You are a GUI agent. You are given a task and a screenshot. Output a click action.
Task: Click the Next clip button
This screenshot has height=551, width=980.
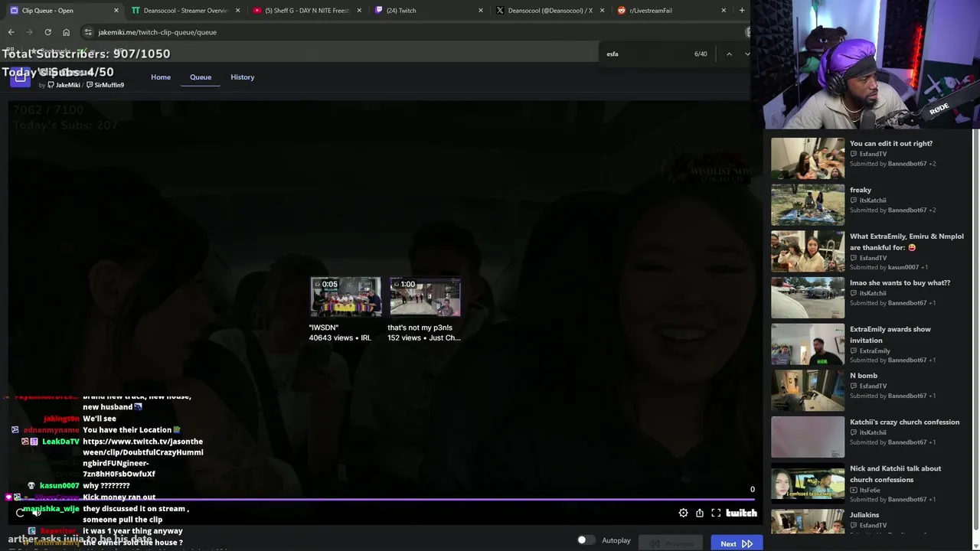(x=736, y=543)
